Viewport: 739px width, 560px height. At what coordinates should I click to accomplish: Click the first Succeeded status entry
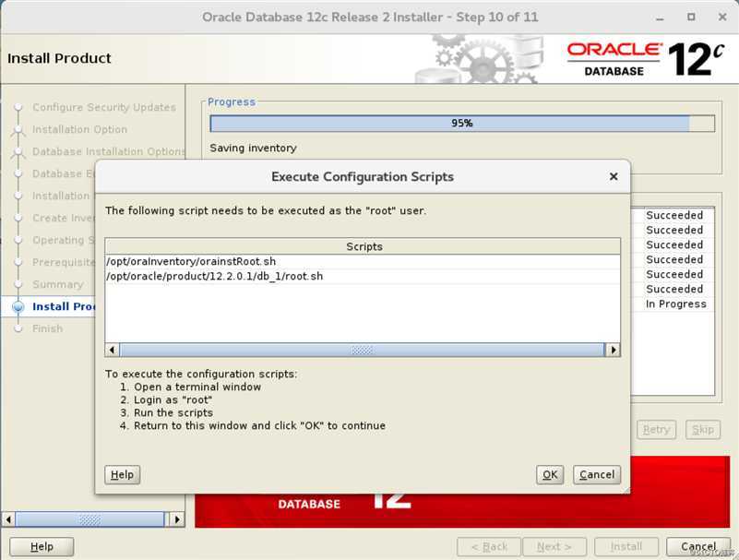pos(674,215)
